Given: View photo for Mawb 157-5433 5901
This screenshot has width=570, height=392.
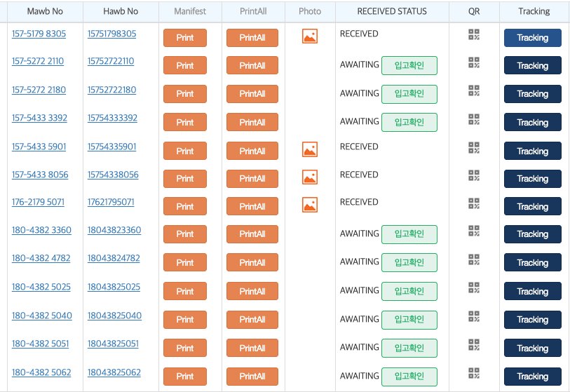Looking at the screenshot, I should pos(310,149).
